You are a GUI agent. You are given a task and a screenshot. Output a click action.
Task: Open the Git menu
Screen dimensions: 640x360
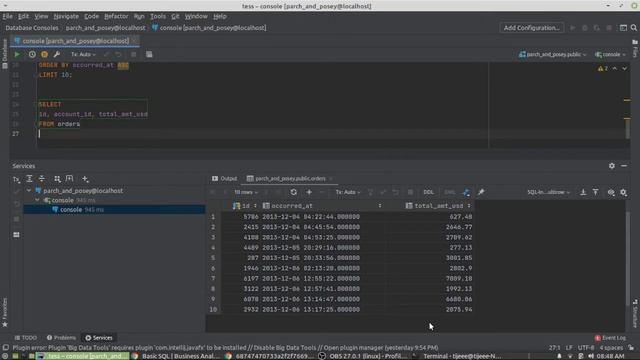click(175, 16)
